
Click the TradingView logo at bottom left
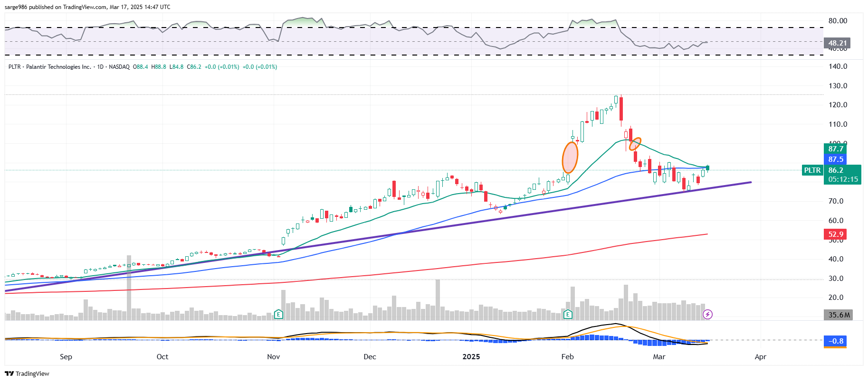[x=27, y=373]
